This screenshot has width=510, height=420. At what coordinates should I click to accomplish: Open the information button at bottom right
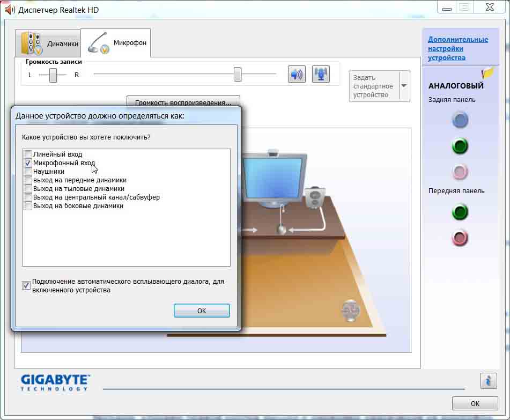pyautogui.click(x=488, y=381)
